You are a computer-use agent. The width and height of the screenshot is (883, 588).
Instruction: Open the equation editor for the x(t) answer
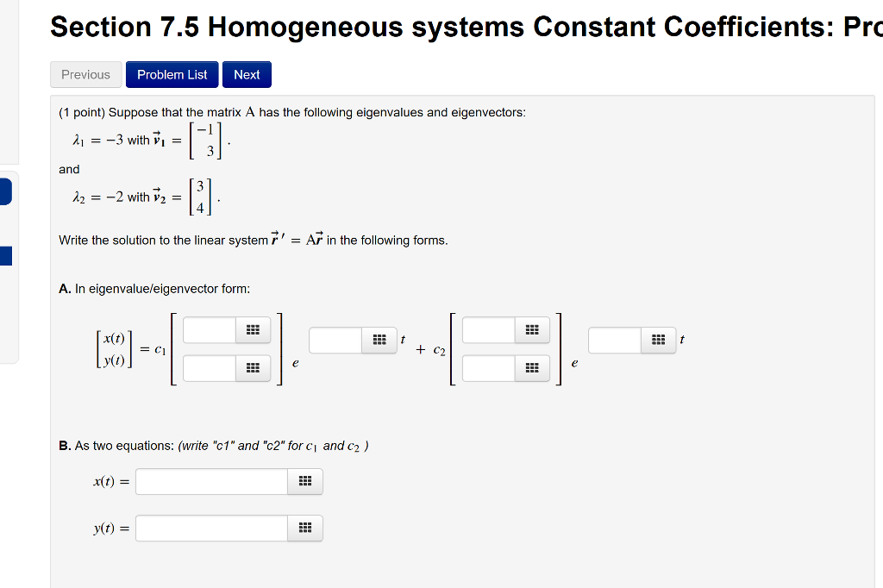304,481
